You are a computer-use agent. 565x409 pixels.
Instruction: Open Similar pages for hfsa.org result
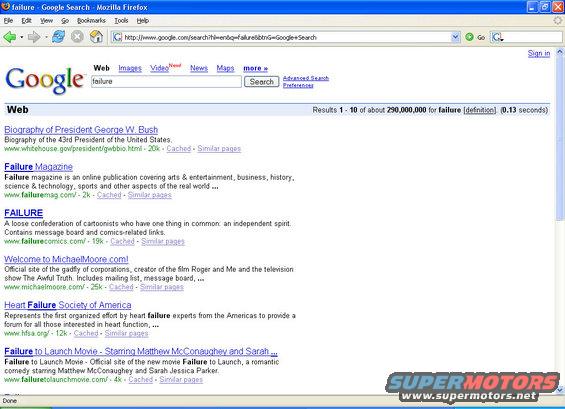[126, 333]
